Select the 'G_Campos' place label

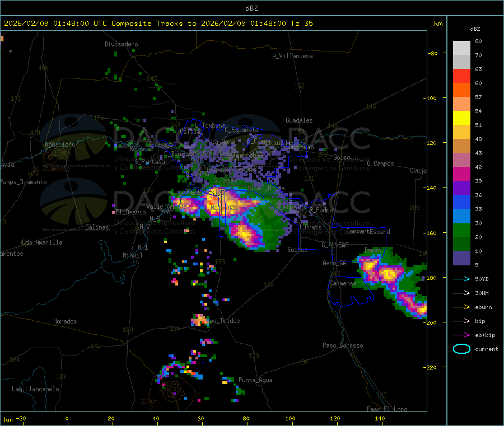click(x=380, y=163)
